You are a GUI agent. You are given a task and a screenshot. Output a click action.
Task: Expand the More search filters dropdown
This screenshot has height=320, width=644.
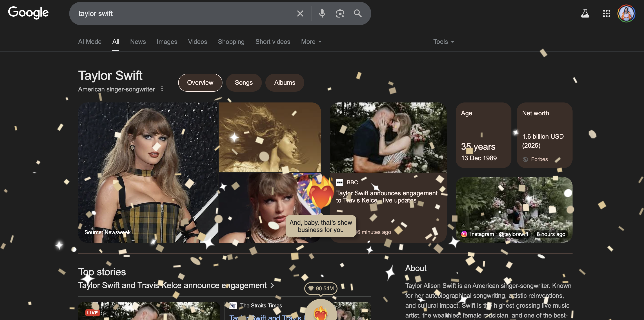pyautogui.click(x=311, y=42)
